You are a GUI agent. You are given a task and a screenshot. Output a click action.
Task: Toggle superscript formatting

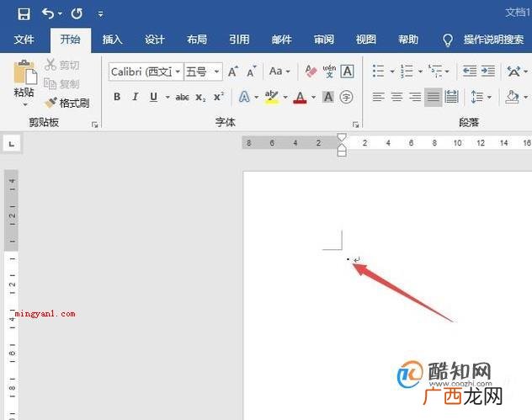[219, 97]
